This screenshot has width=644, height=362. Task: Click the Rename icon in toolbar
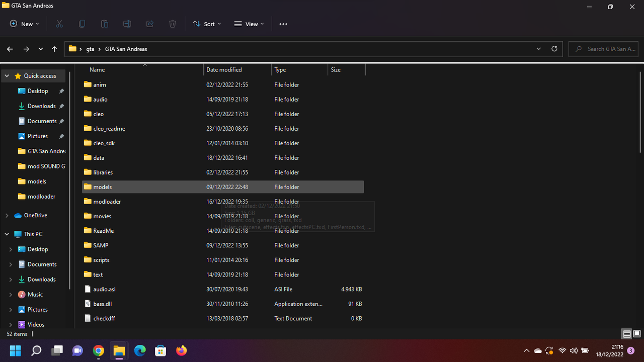(x=127, y=24)
